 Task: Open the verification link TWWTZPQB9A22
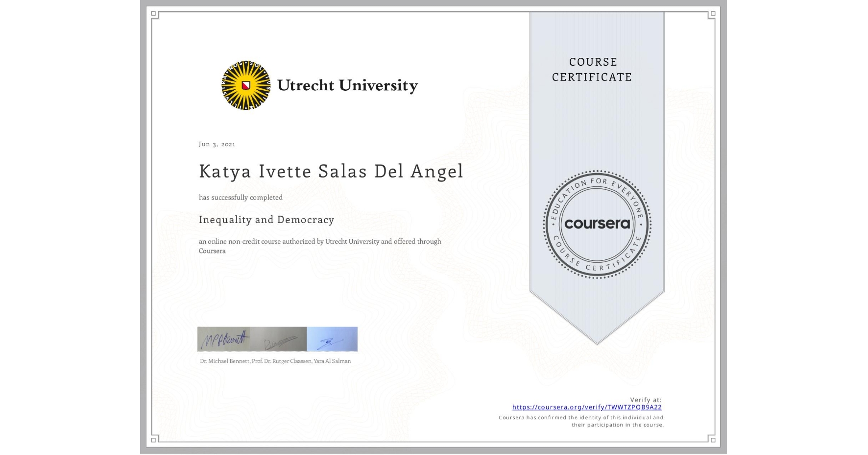point(587,407)
